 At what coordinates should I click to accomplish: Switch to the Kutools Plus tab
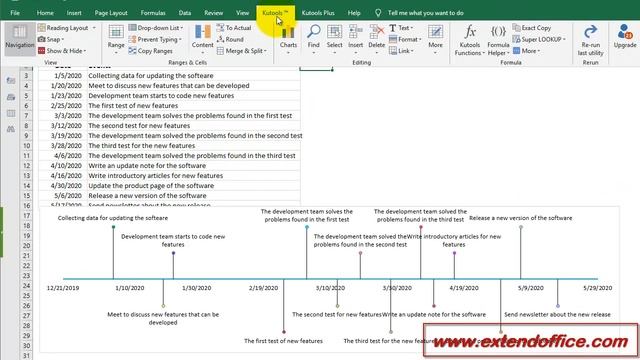pyautogui.click(x=318, y=13)
